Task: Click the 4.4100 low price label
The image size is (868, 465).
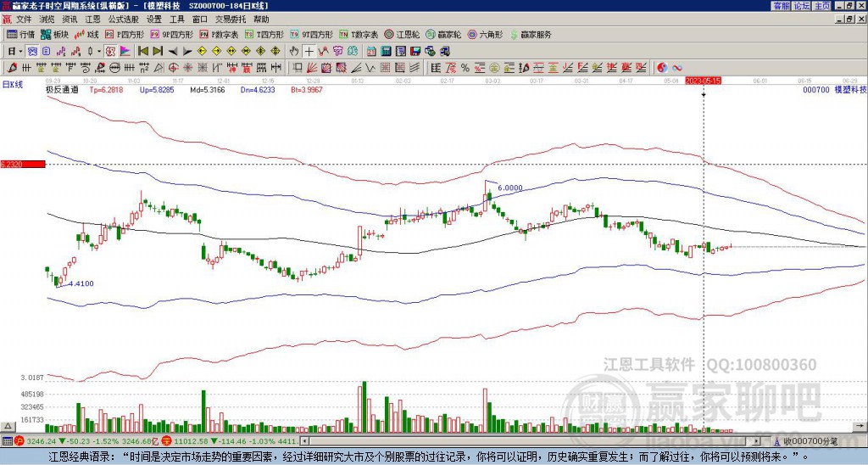Action: coord(81,283)
